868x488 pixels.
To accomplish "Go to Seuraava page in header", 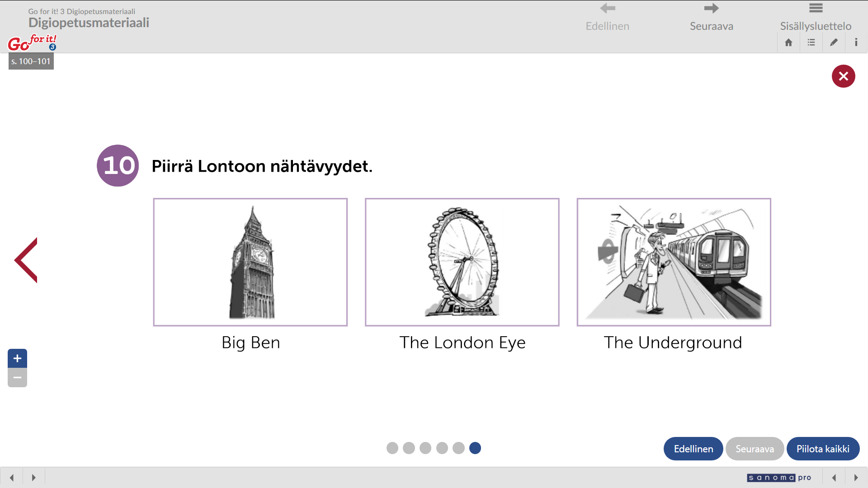I will [711, 17].
